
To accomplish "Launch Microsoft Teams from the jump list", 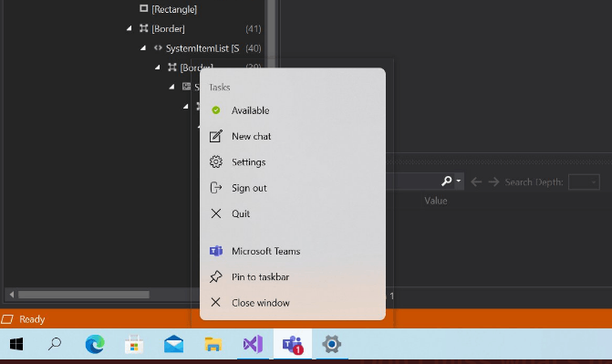I will pyautogui.click(x=293, y=251).
